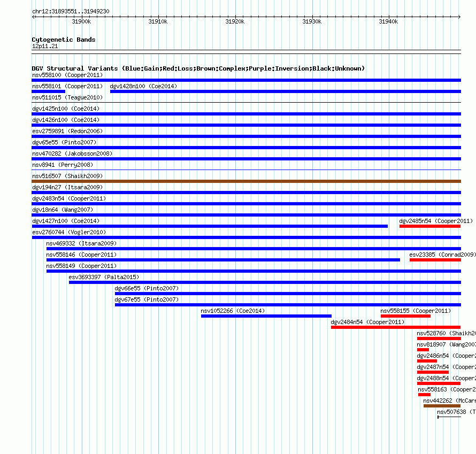Screen dimensions: 476x454
Task: Click the 31940k ruler tick label
Action: pos(388,21)
